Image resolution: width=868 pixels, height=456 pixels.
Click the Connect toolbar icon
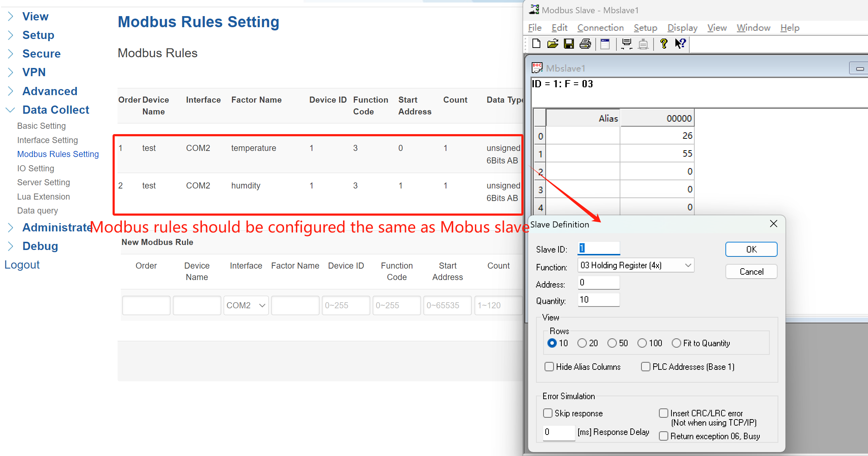pyautogui.click(x=626, y=44)
